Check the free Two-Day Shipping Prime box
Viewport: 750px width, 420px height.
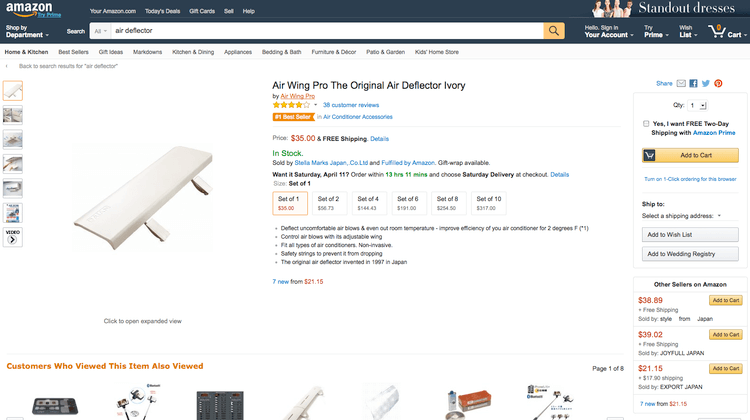click(646, 124)
